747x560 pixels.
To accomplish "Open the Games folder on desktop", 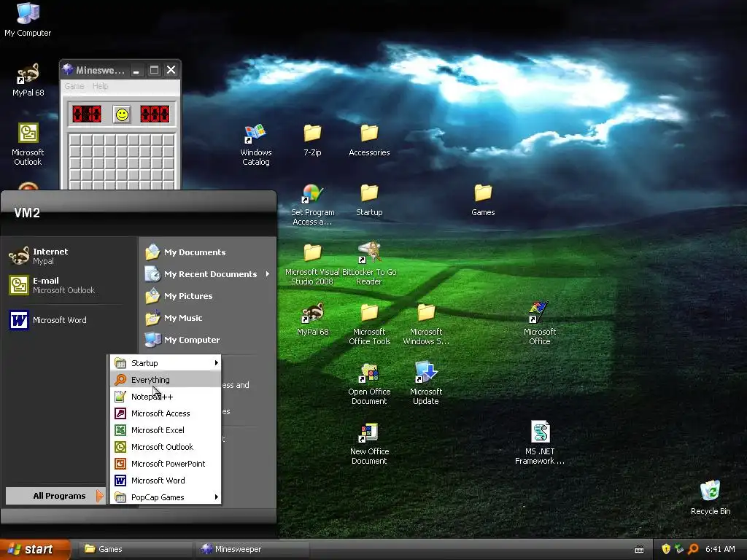I will pyautogui.click(x=483, y=200).
